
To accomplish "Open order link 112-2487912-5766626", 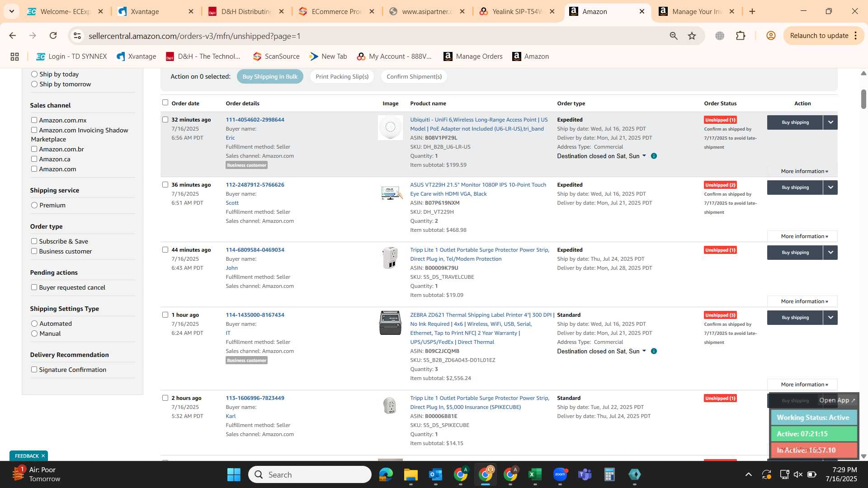I will point(255,185).
